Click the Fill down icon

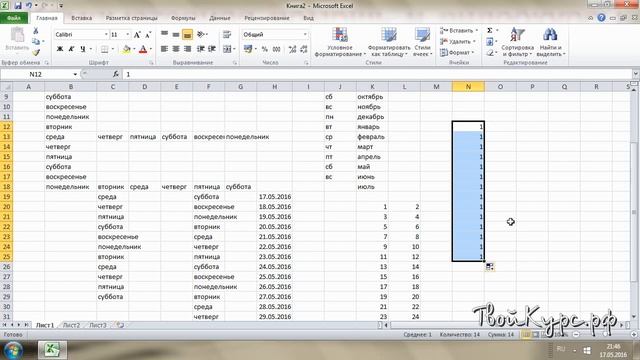click(490, 42)
